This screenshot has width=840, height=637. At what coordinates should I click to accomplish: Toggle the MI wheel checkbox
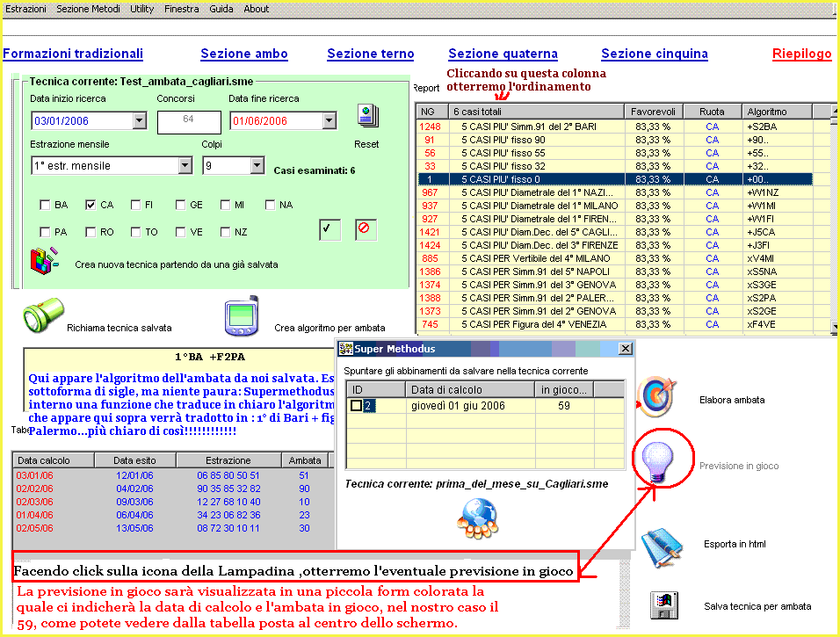(225, 205)
